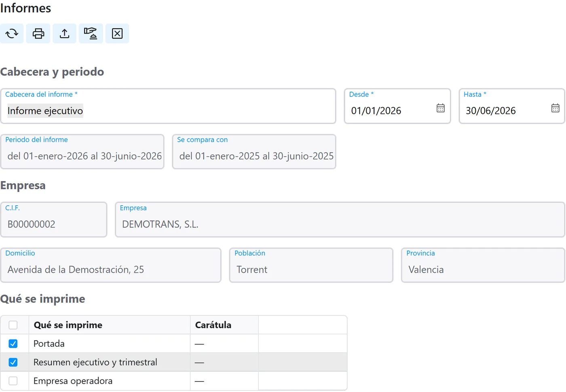Click the Domicilio field

pos(111,265)
